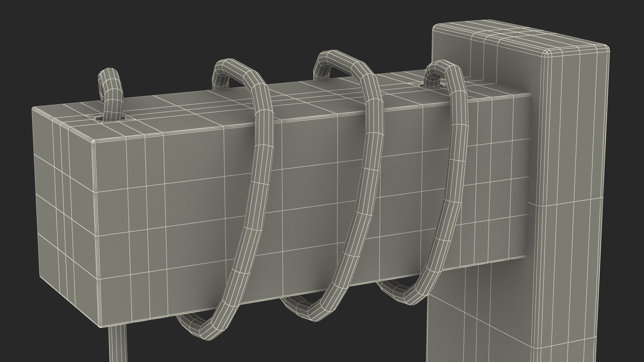Screen dimensions: 644x362
Task: Click the left hole on beam top
Action: 100,119
